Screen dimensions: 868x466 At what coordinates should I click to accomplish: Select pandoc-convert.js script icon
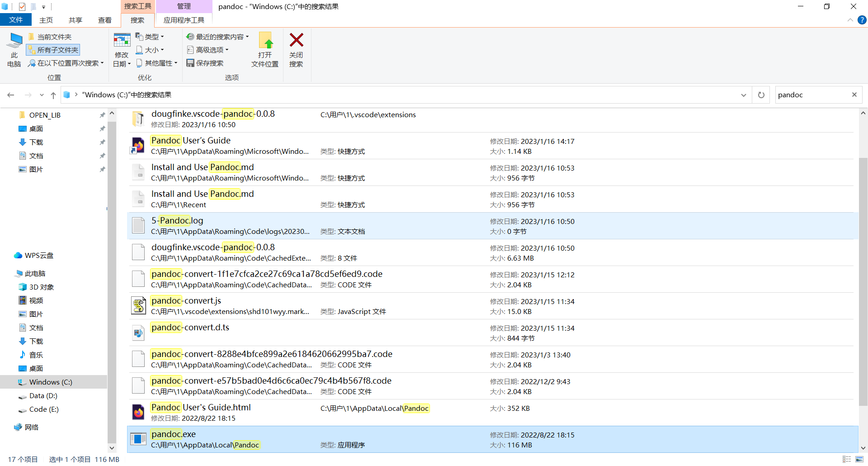coord(138,305)
